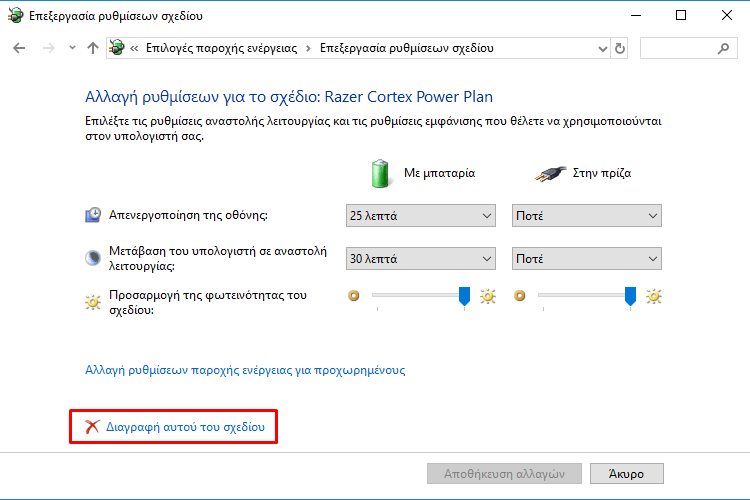Click the "Με μπαταρία" column label
This screenshot has width=750, height=500.
coord(440,173)
